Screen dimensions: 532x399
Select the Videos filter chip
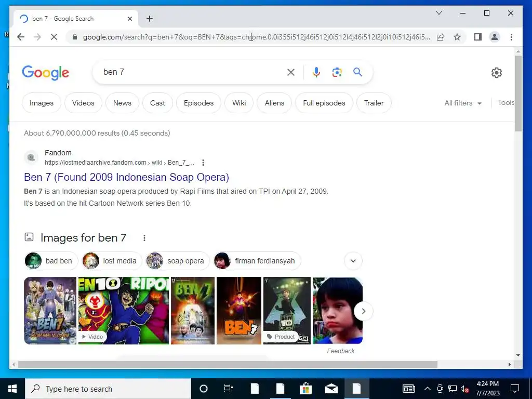pos(83,103)
